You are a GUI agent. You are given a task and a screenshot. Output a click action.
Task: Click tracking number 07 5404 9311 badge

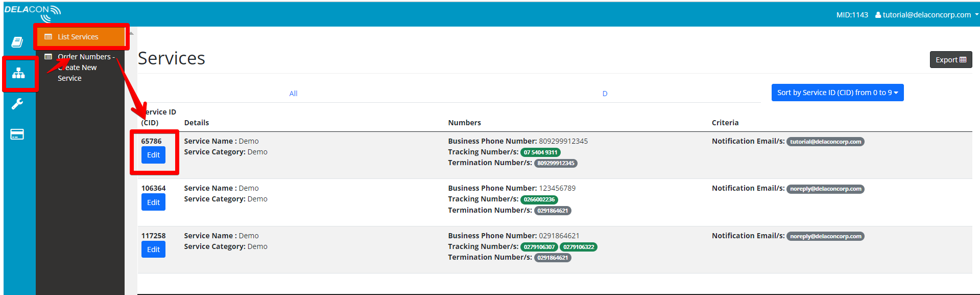tap(540, 152)
